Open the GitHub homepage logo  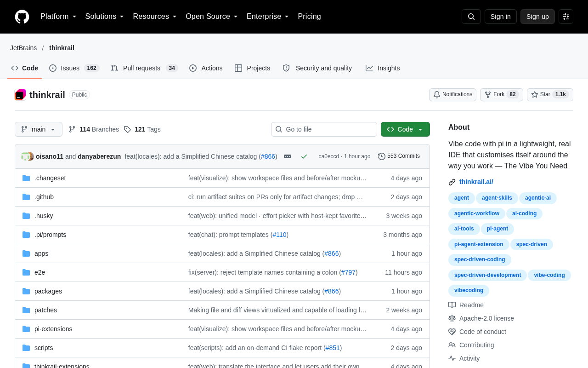coord(22,17)
